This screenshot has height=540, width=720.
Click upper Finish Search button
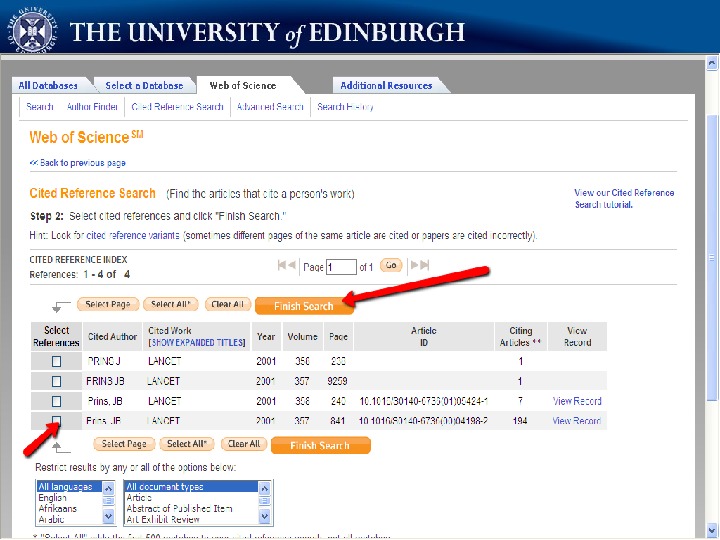pyautogui.click(x=304, y=306)
